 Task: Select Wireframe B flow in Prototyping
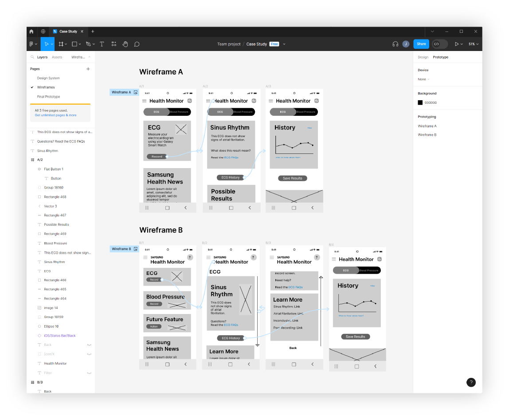click(x=427, y=135)
